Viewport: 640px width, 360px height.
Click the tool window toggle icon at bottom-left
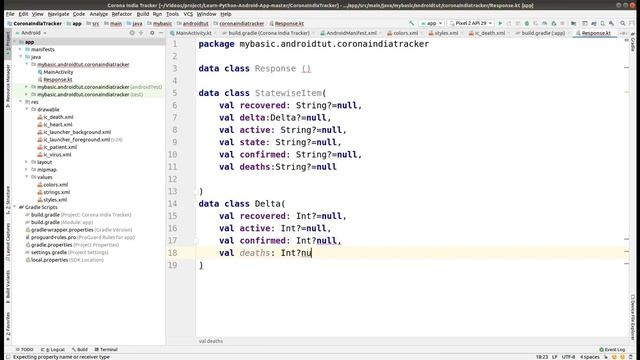pos(8,357)
